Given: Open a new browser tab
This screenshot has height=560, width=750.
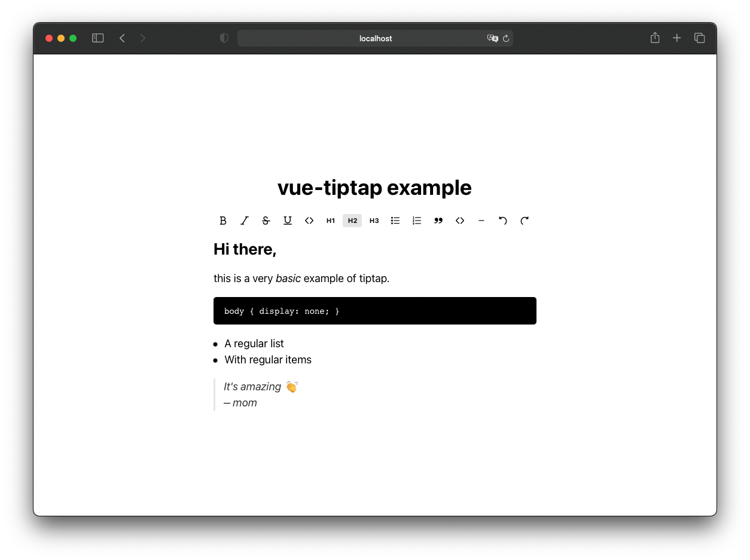Looking at the screenshot, I should tap(676, 38).
